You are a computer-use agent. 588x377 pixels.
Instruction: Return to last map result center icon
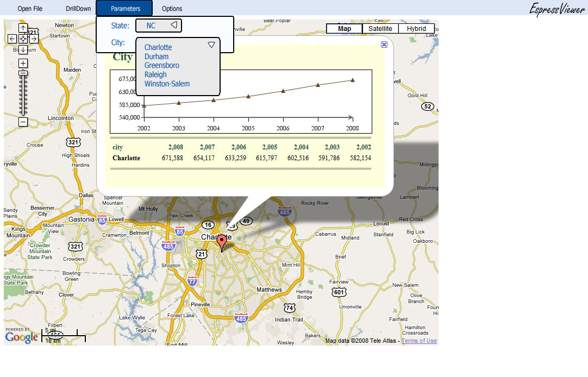pyautogui.click(x=23, y=39)
